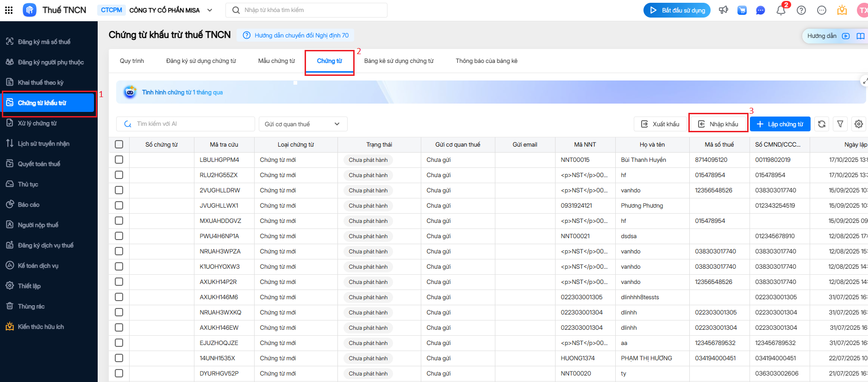Click the help question mark icon
Screen dimensions: 868x382
[801, 10]
